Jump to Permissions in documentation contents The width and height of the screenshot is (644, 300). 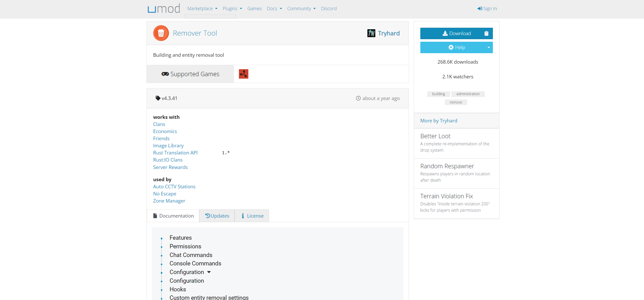[x=185, y=246]
